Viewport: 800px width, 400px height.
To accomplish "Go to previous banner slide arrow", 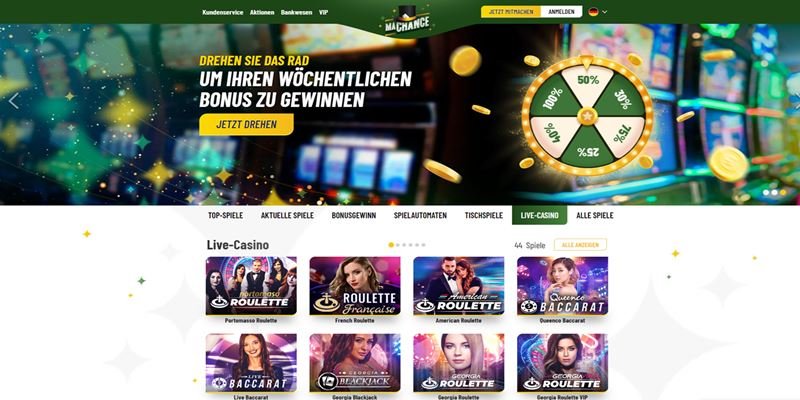I will (x=13, y=101).
